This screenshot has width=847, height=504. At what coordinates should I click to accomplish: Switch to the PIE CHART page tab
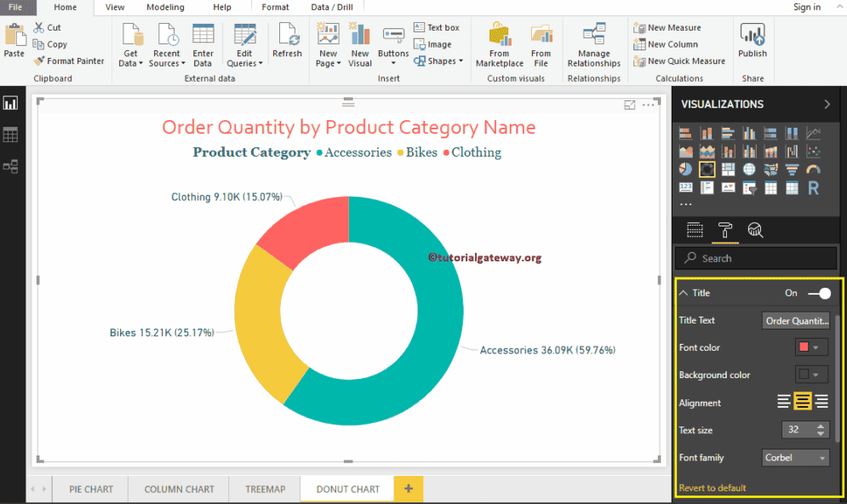tap(89, 489)
